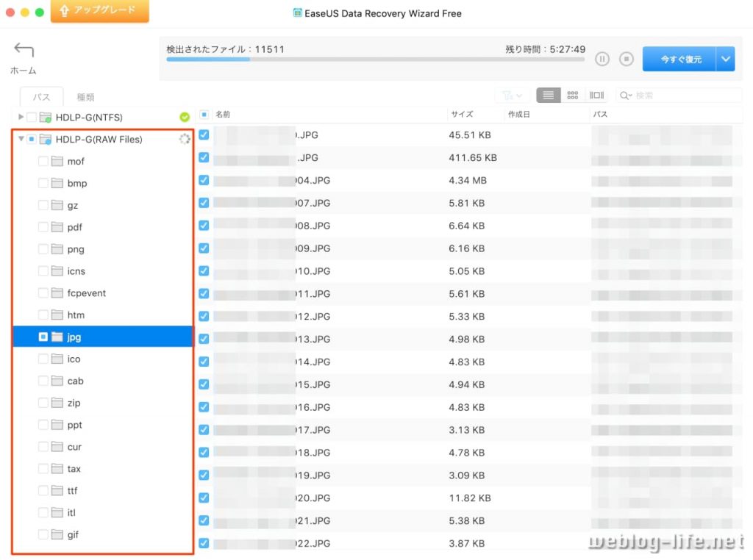Select the 11.82 KB size cell
Screen dimensions: 753x560
pos(470,498)
